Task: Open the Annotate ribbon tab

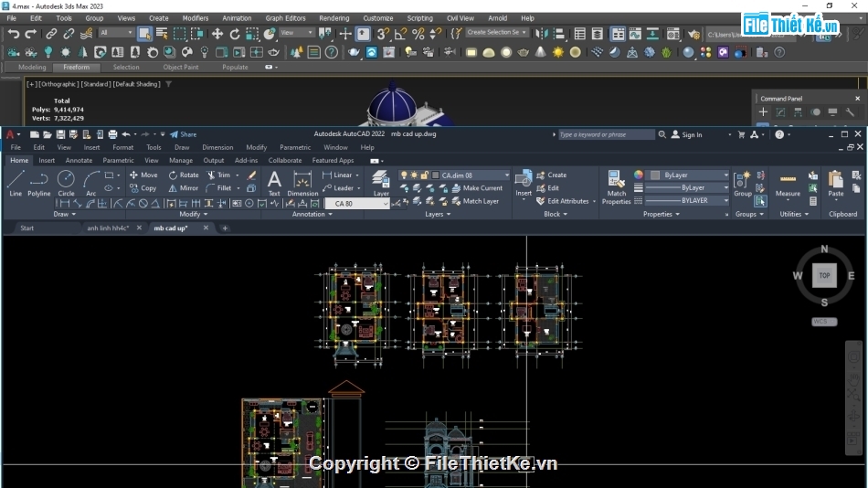Action: click(x=79, y=160)
